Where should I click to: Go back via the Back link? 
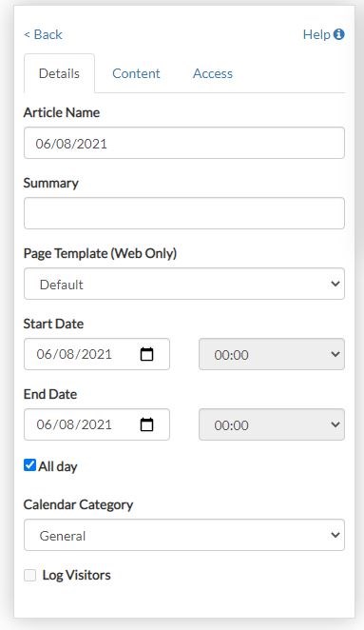43,34
